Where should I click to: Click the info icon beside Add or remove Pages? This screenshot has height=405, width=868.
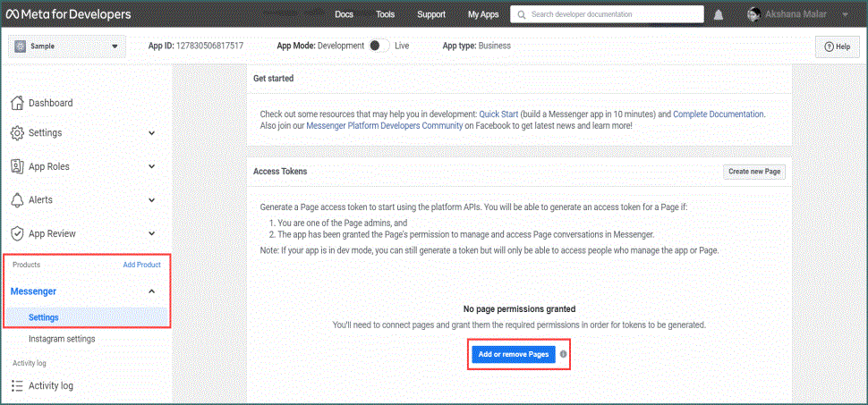click(563, 354)
